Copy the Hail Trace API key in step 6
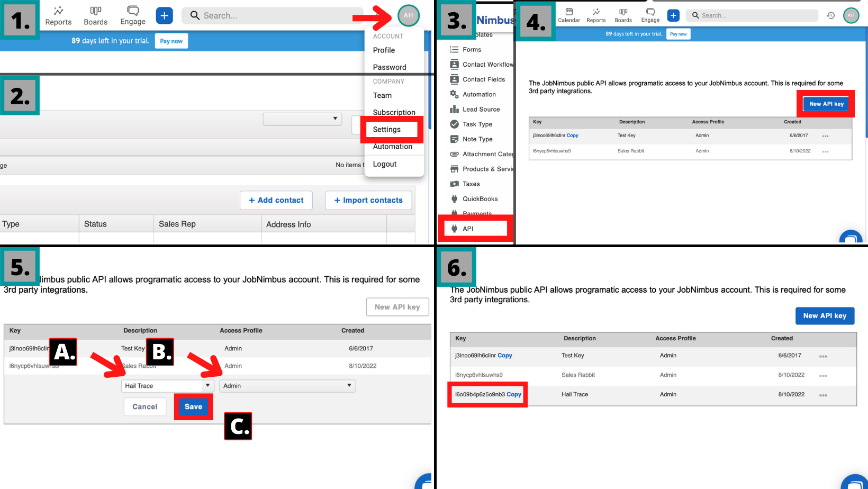 click(514, 394)
